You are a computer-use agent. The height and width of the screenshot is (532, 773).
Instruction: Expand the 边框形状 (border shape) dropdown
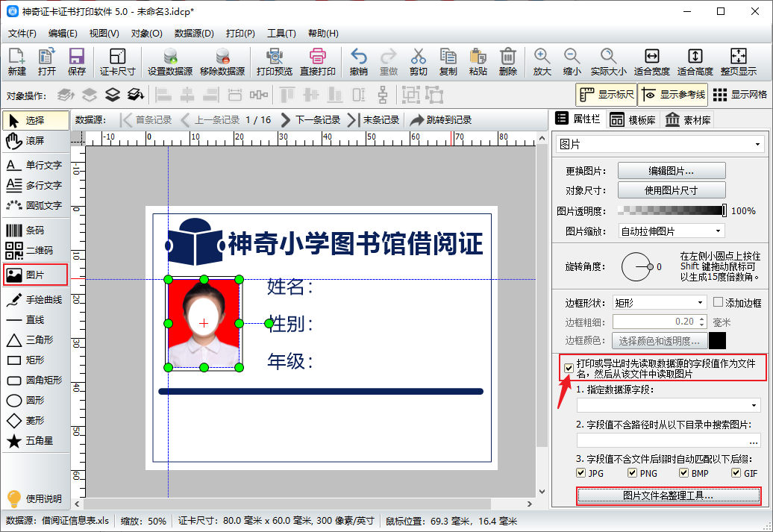pos(658,303)
